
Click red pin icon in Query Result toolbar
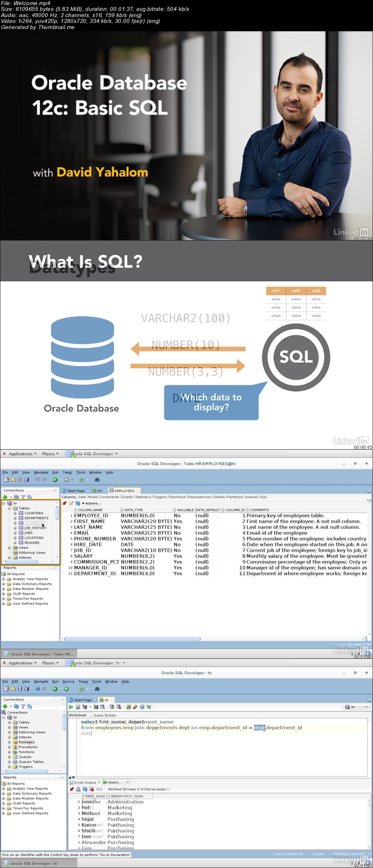72,789
